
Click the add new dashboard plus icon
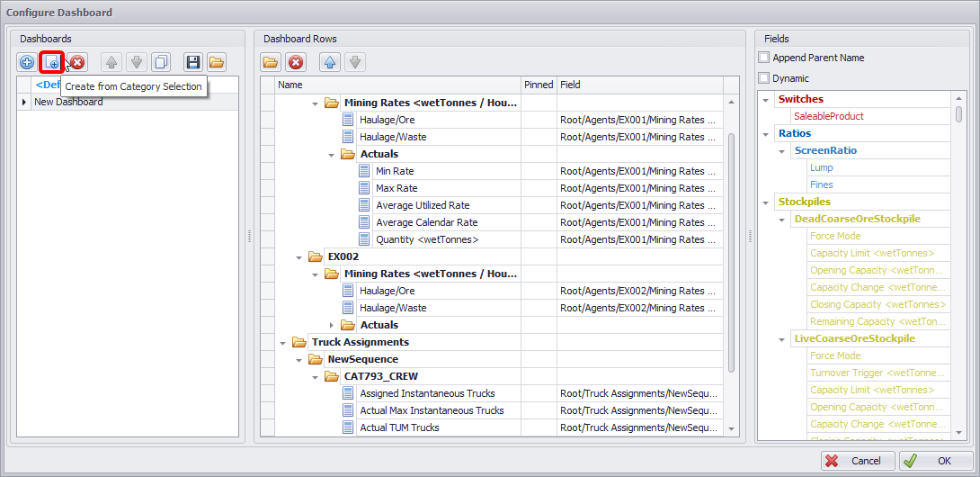click(27, 62)
